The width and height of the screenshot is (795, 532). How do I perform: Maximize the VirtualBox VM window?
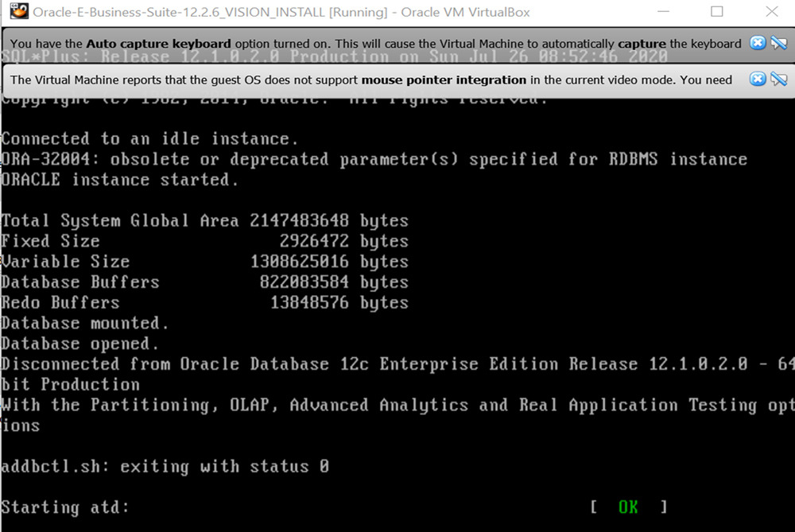pos(716,12)
